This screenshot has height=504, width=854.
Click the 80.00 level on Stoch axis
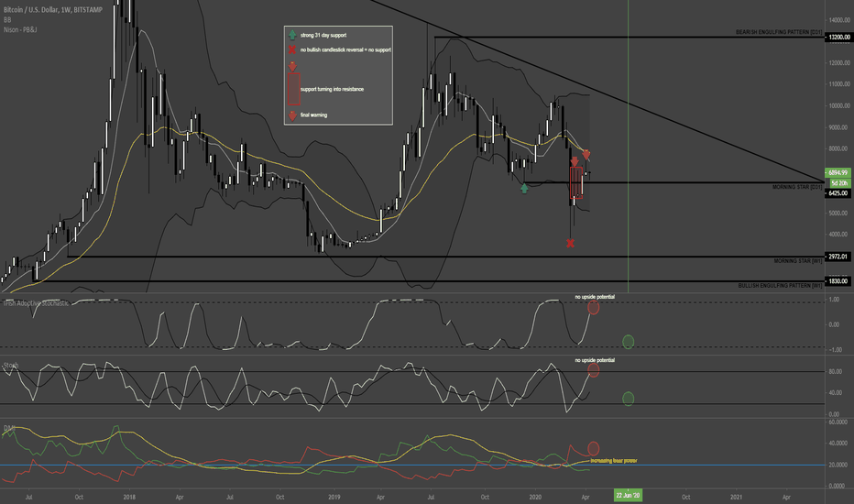(x=835, y=372)
